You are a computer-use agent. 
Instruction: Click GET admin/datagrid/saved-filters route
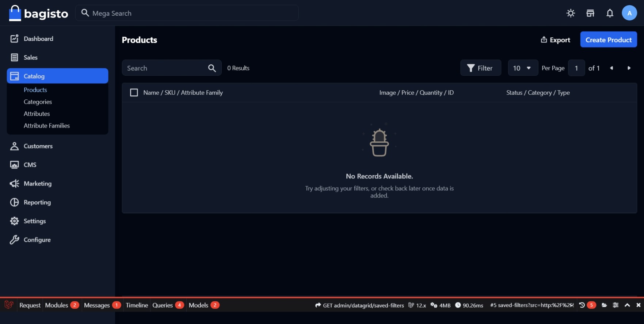359,305
